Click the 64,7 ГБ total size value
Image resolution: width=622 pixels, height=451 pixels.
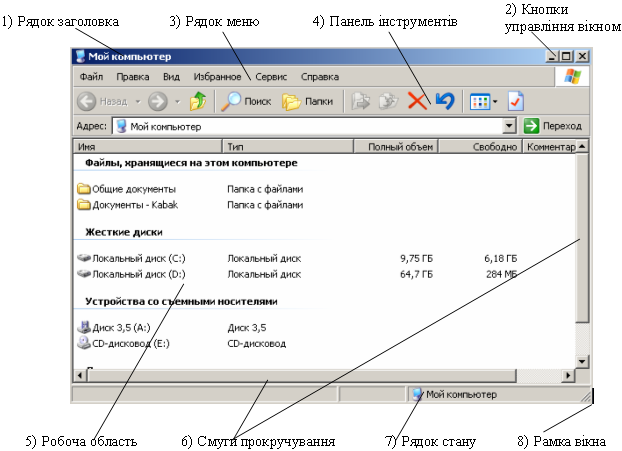(416, 274)
